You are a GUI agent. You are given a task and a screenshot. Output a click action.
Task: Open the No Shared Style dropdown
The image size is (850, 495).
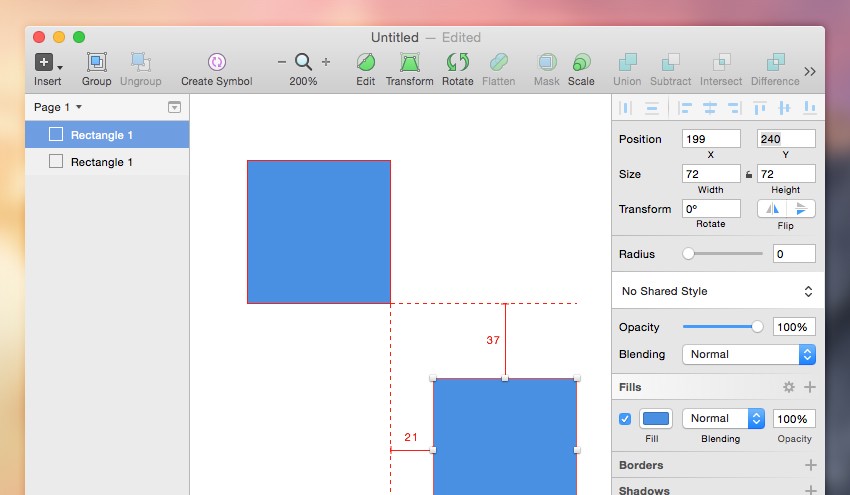pos(718,291)
